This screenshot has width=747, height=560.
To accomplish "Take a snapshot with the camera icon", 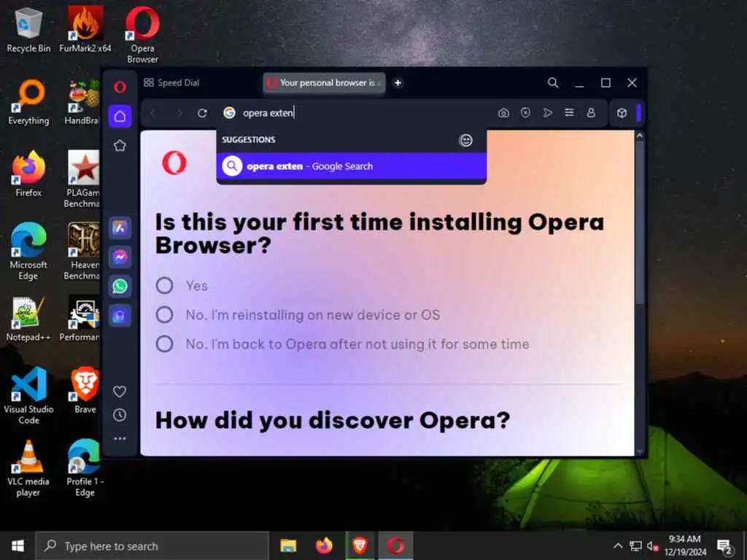I will (503, 113).
